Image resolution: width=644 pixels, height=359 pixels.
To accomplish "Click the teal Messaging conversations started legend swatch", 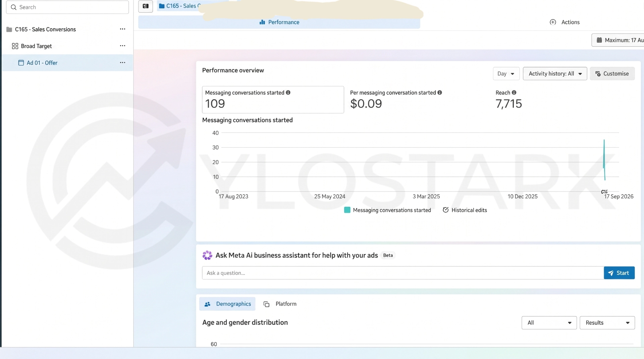I will [347, 210].
